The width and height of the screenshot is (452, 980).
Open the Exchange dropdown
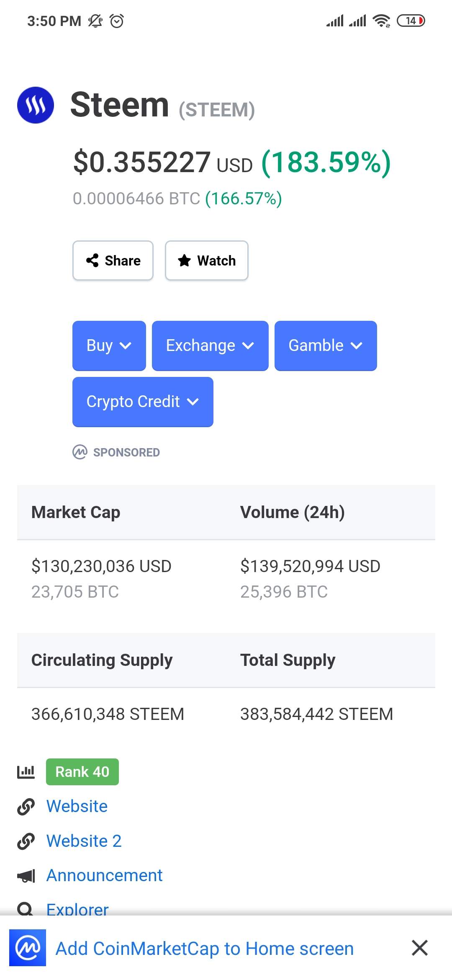click(210, 346)
